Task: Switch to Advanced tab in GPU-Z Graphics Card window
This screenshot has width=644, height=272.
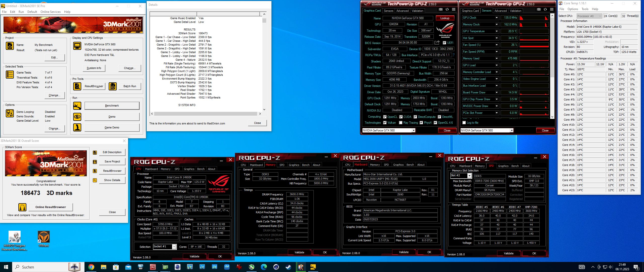Action: tap(403, 11)
